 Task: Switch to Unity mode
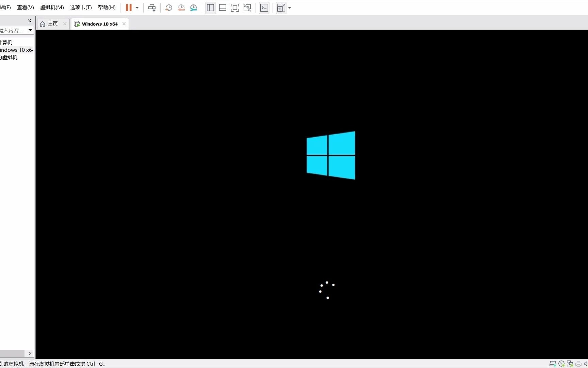coord(247,7)
